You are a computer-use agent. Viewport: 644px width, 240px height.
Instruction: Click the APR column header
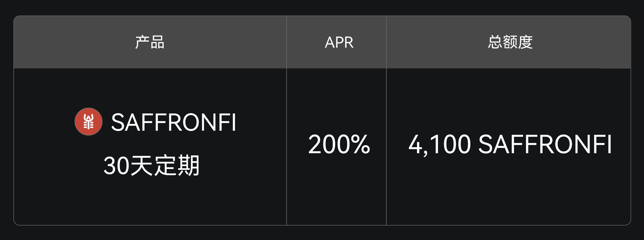click(x=339, y=42)
